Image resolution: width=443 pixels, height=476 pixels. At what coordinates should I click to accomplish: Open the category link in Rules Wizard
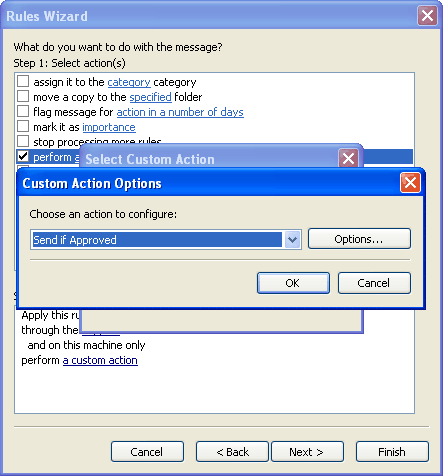129,82
